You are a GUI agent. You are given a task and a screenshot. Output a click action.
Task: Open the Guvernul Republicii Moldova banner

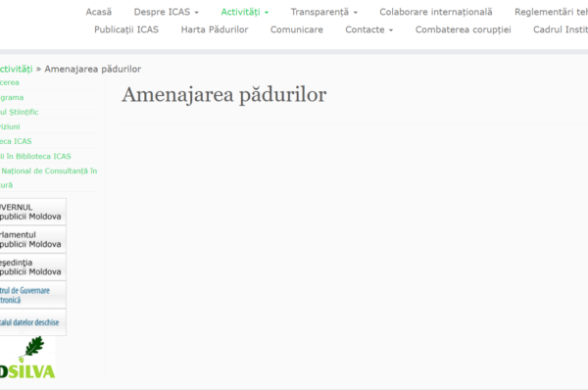coord(32,212)
